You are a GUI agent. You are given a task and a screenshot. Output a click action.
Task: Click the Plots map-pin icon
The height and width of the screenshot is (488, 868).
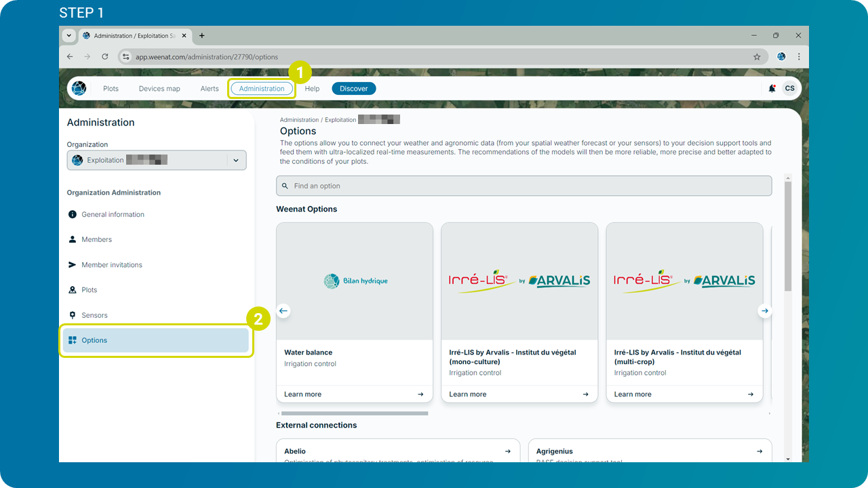pos(73,289)
